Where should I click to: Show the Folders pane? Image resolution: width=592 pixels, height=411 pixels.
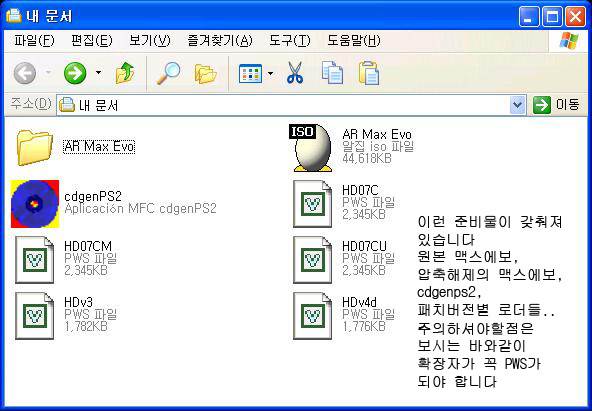[205, 74]
